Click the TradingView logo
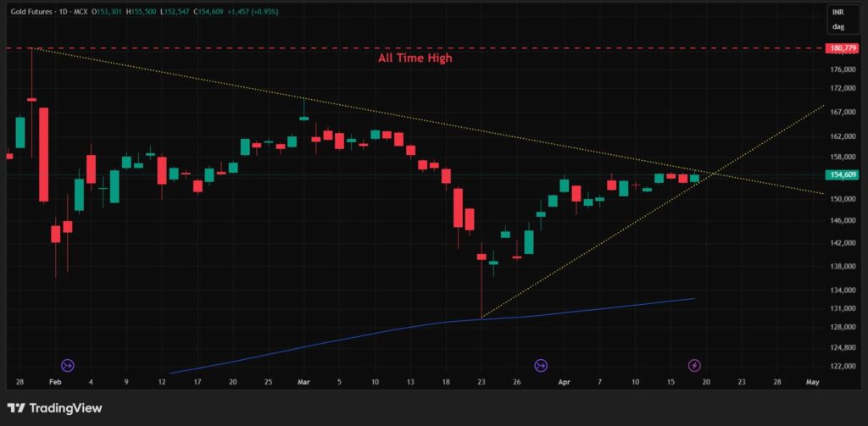Screen dimensions: 868x426 point(55,408)
